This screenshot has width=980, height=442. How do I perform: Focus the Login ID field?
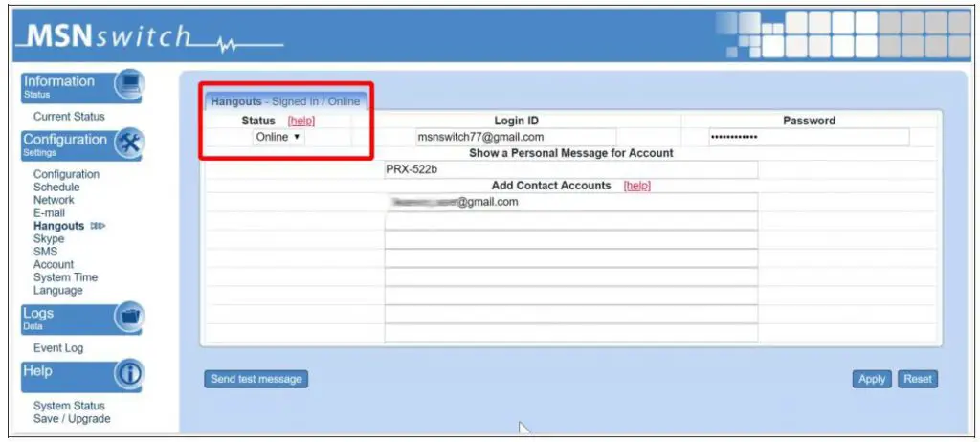click(516, 137)
